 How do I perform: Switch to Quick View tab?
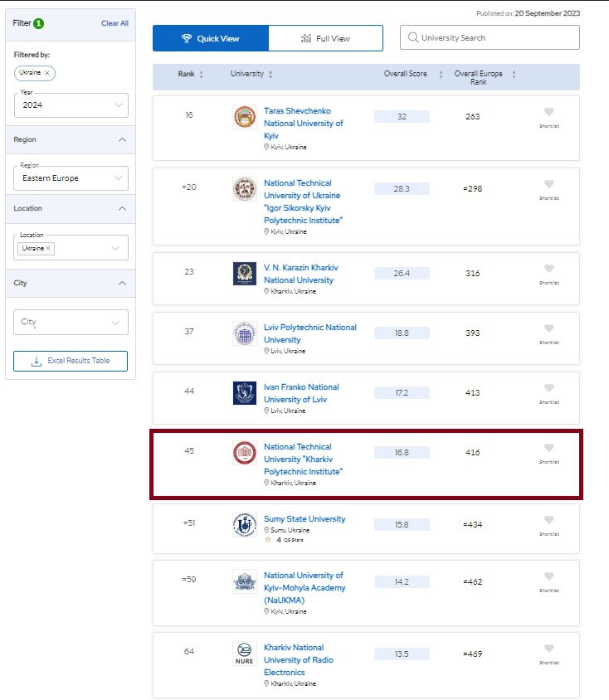point(211,38)
